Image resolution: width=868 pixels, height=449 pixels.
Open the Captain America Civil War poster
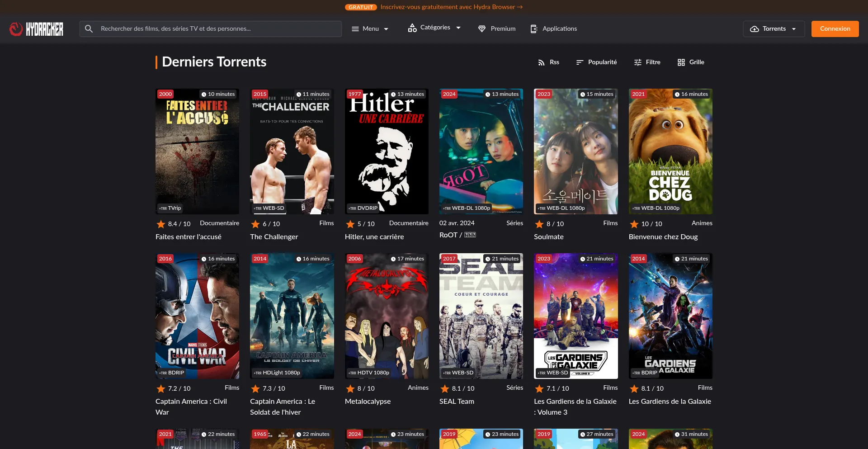pyautogui.click(x=197, y=316)
